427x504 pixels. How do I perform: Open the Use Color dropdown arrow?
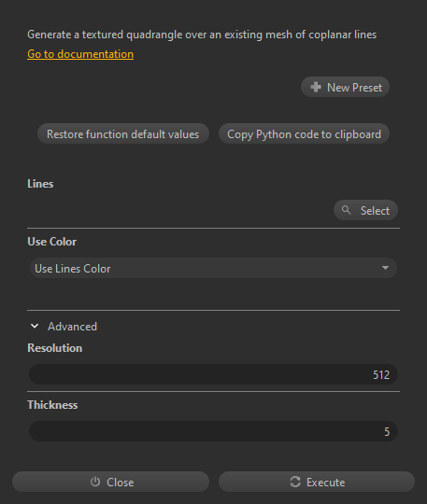(x=385, y=268)
